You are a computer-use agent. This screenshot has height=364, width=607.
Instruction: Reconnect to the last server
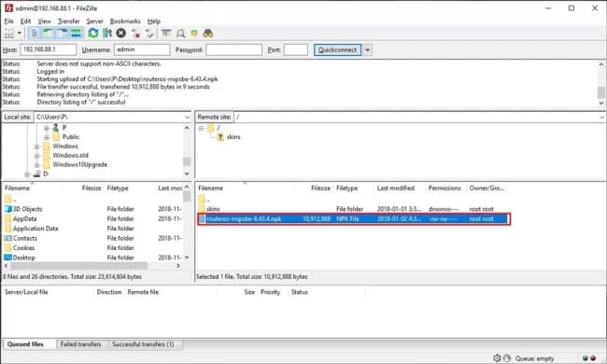pyautogui.click(x=149, y=34)
